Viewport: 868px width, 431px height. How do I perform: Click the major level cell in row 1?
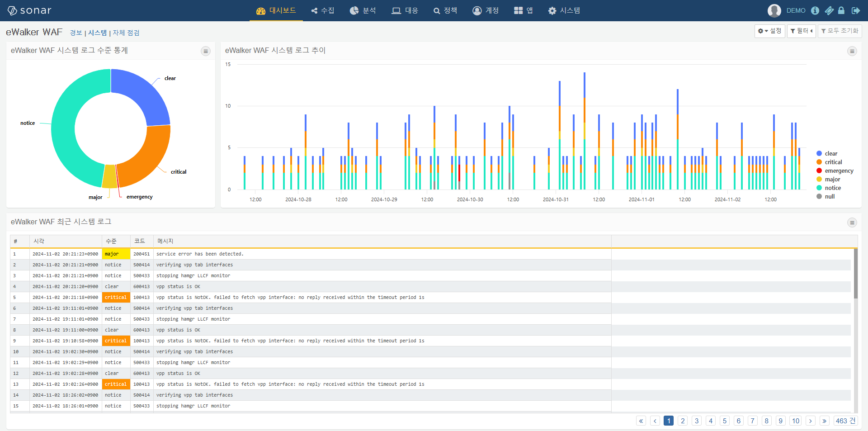[x=116, y=254]
